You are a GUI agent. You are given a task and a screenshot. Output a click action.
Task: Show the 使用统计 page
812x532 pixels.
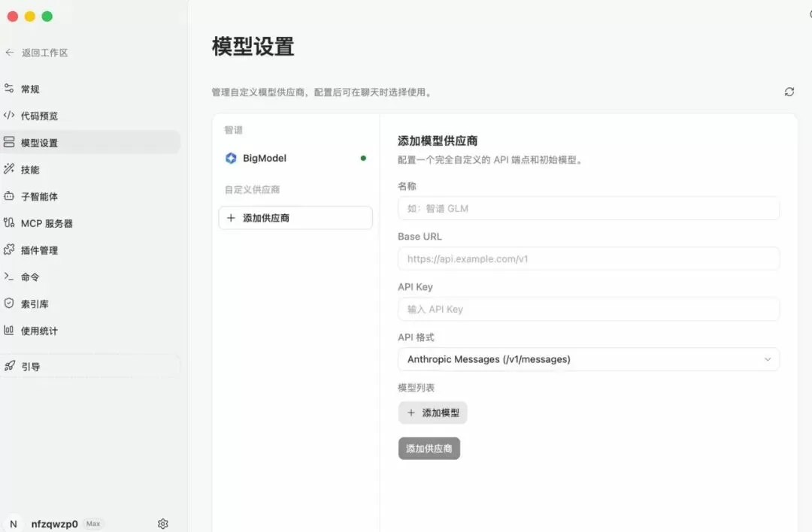tap(90, 331)
